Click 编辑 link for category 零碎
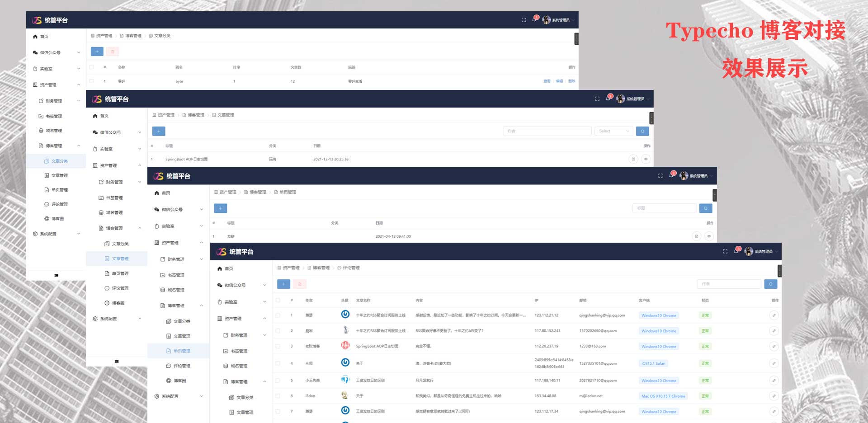Viewport: 868px width, 423px height. pyautogui.click(x=559, y=81)
